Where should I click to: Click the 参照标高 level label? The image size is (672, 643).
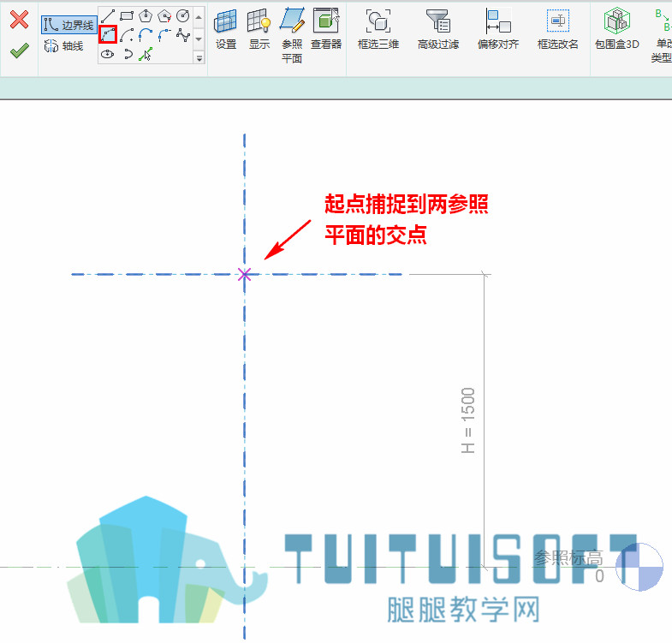[568, 557]
